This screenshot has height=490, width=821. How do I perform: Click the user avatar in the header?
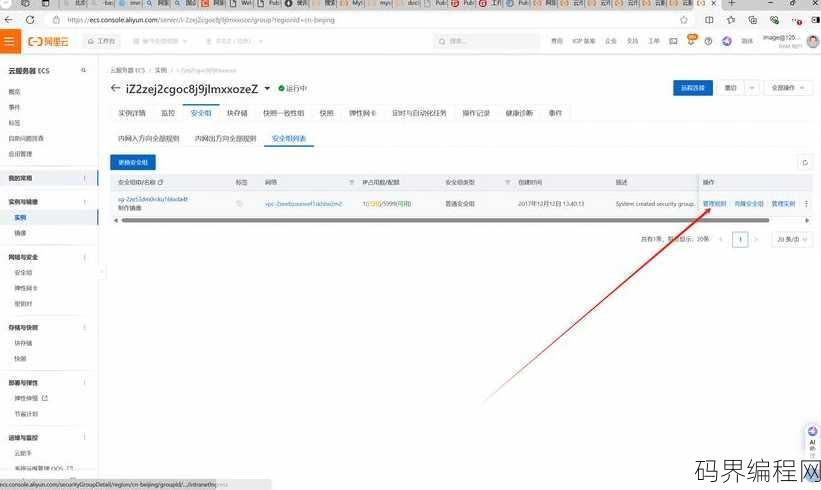pyautogui.click(x=812, y=41)
